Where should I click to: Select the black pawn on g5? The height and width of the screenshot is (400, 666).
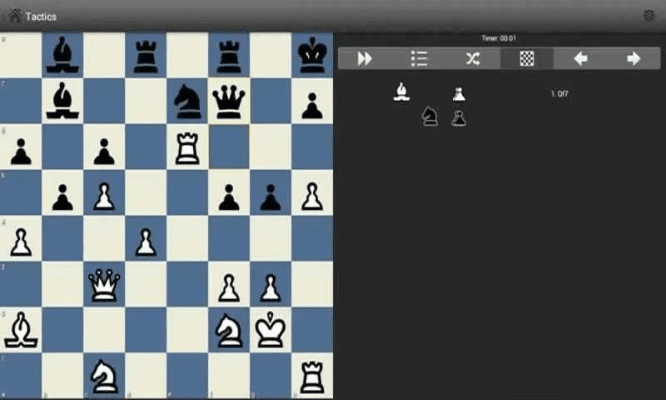coord(271,197)
